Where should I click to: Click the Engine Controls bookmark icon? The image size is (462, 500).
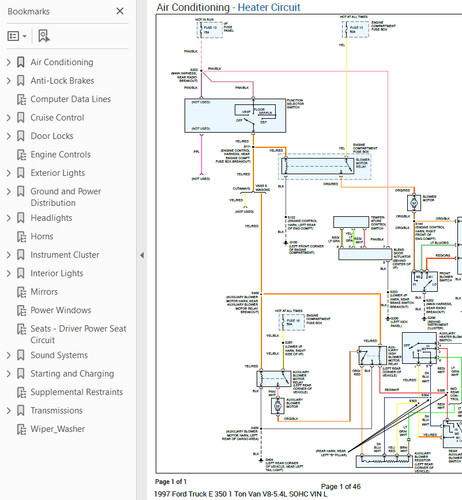click(x=21, y=155)
